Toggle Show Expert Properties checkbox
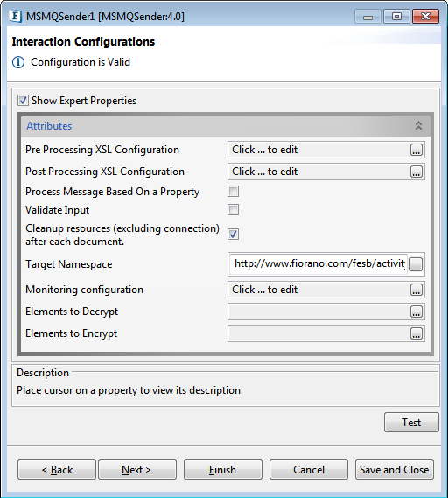The height and width of the screenshot is (498, 448). click(x=23, y=101)
